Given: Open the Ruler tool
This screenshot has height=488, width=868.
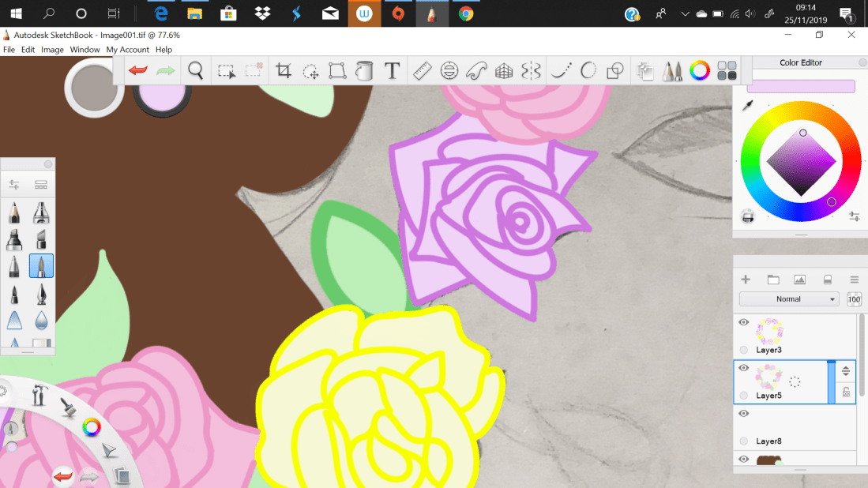Looking at the screenshot, I should pyautogui.click(x=422, y=71).
